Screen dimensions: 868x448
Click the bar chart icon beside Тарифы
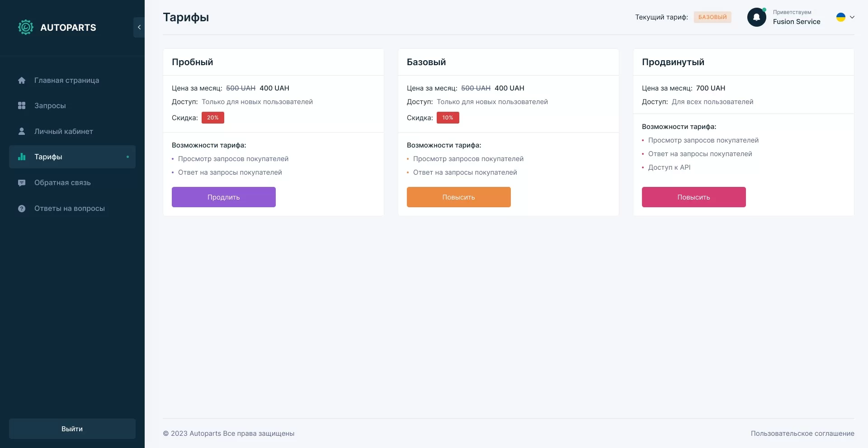pyautogui.click(x=22, y=157)
